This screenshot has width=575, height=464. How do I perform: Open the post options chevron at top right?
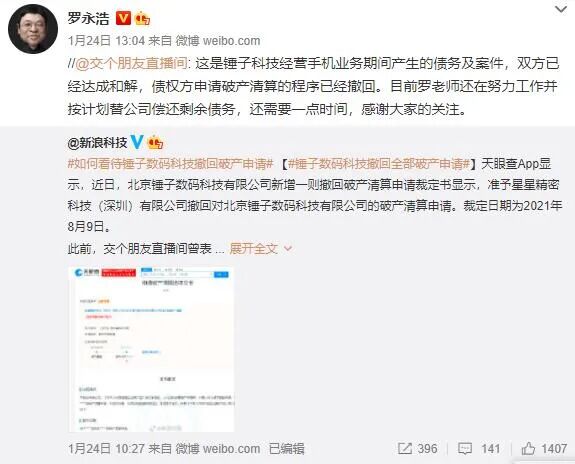tap(561, 10)
